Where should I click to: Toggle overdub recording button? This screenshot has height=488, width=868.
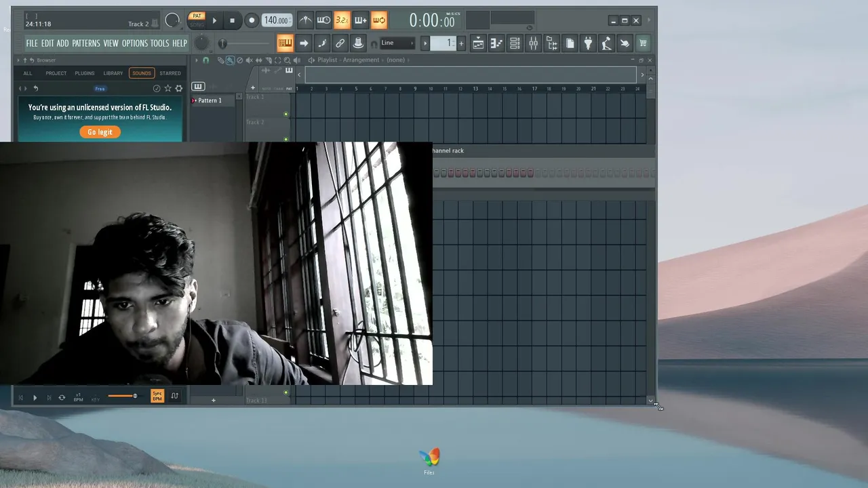pyautogui.click(x=360, y=20)
